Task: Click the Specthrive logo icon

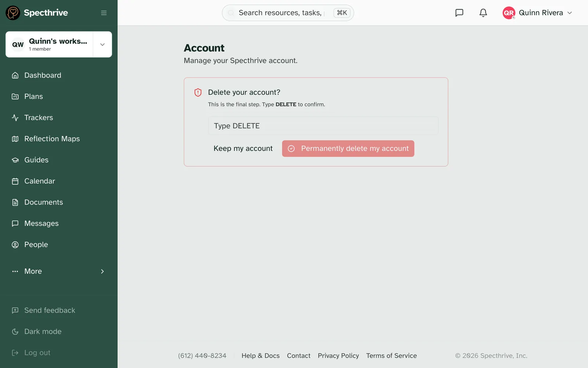Action: click(13, 13)
